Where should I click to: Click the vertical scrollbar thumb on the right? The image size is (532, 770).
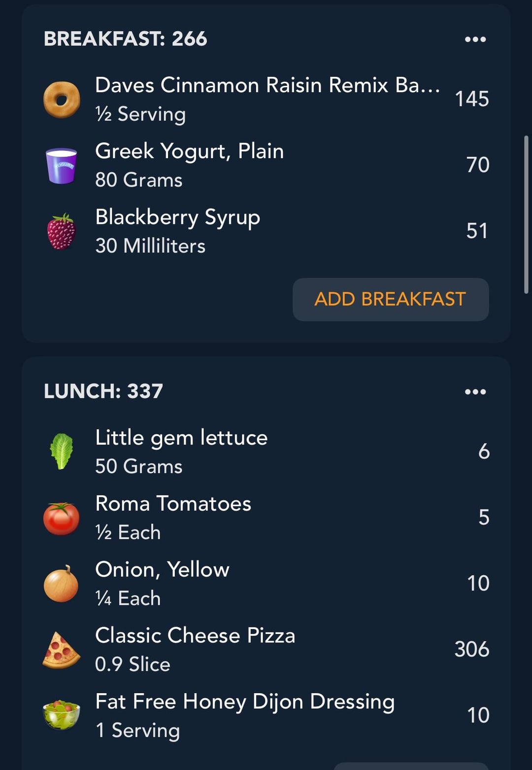pyautogui.click(x=526, y=215)
